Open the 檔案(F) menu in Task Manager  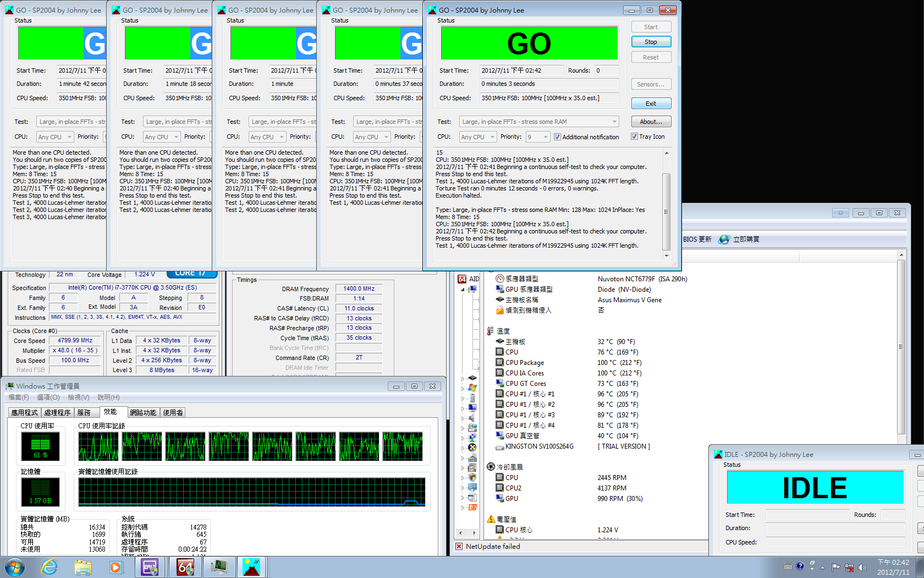(x=18, y=397)
